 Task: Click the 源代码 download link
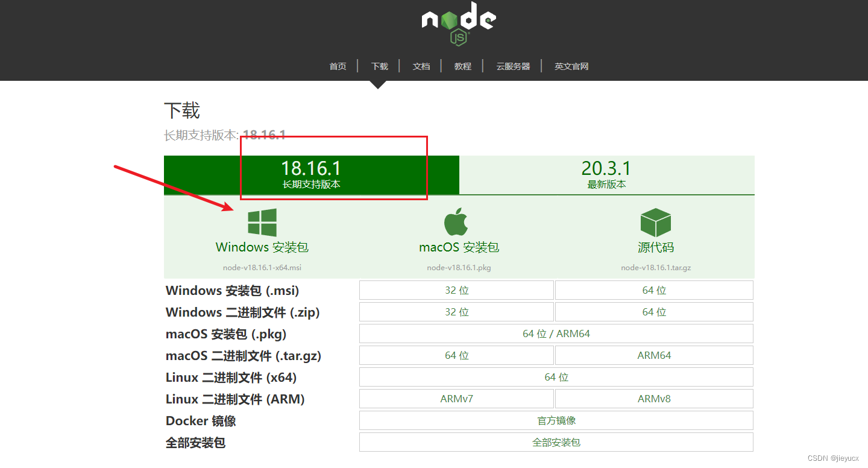pyautogui.click(x=656, y=247)
